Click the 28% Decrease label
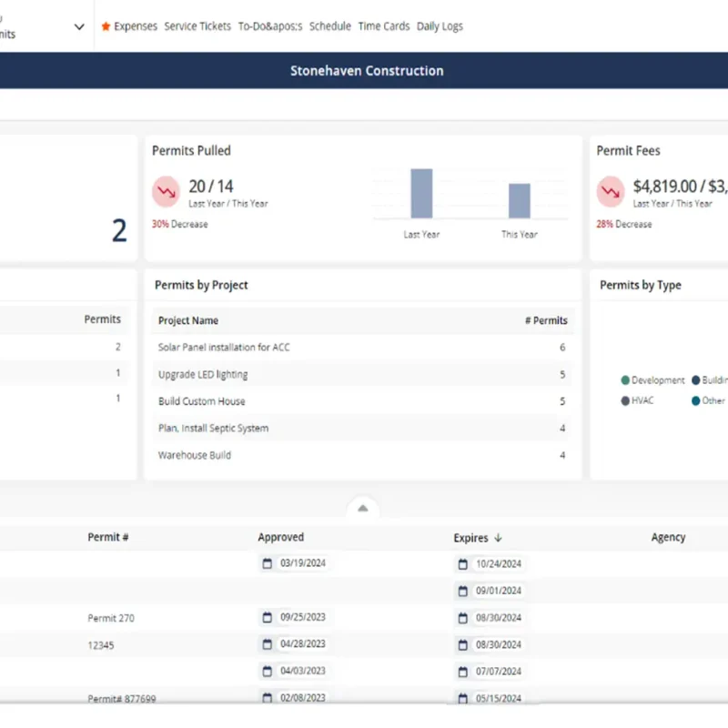728x728 pixels. tap(624, 224)
